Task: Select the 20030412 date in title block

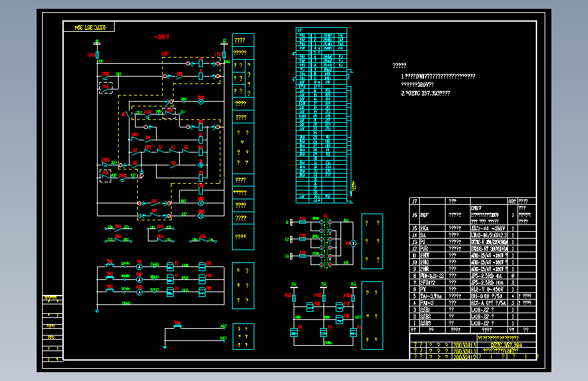Action: click(x=465, y=357)
